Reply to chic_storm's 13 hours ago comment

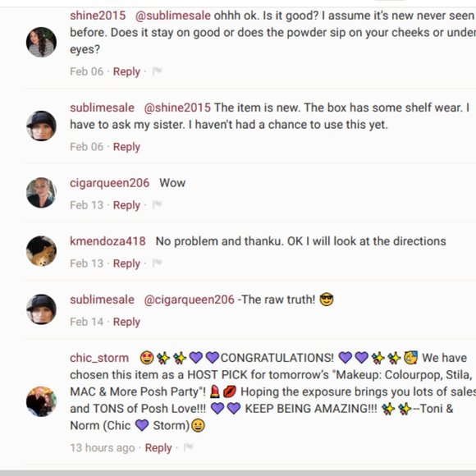(158, 448)
